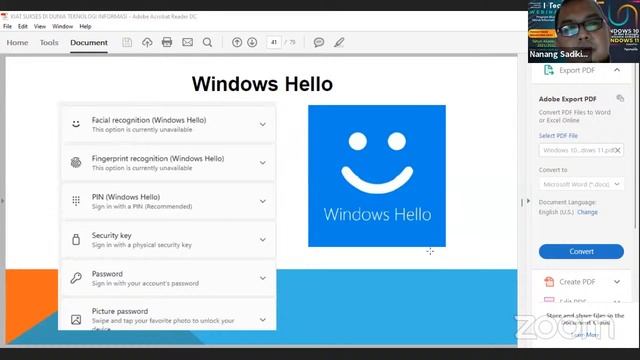
Task: Select the highlight pen tool icon
Action: 339,42
